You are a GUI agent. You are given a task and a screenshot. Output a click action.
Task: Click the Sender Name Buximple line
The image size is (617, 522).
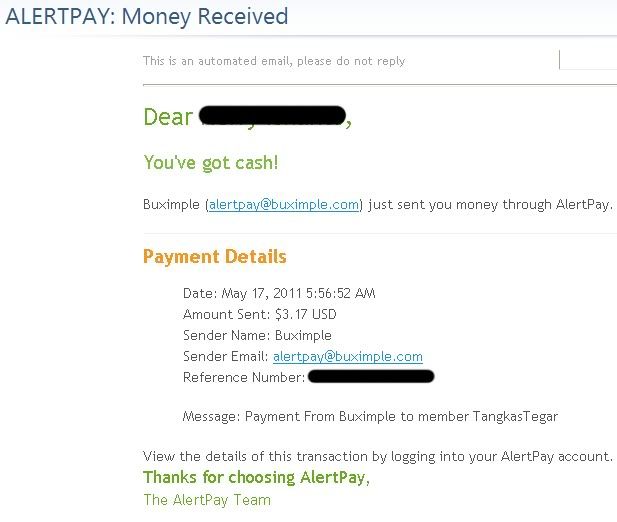pos(257,336)
